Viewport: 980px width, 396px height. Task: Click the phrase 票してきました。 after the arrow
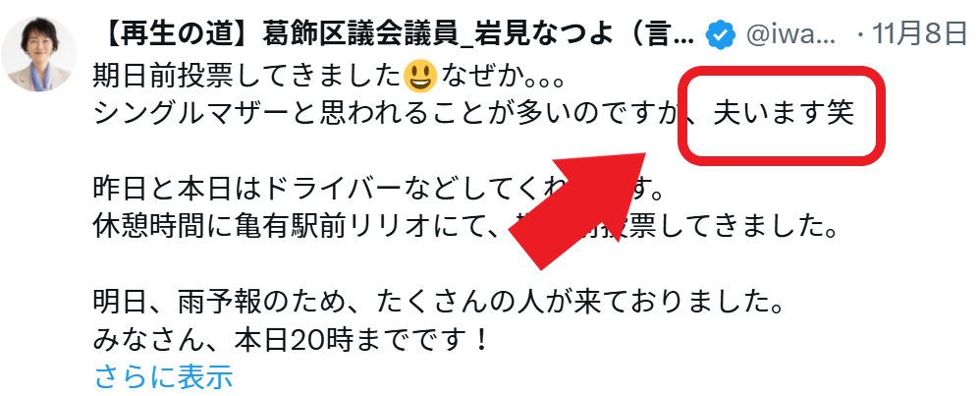click(736, 228)
